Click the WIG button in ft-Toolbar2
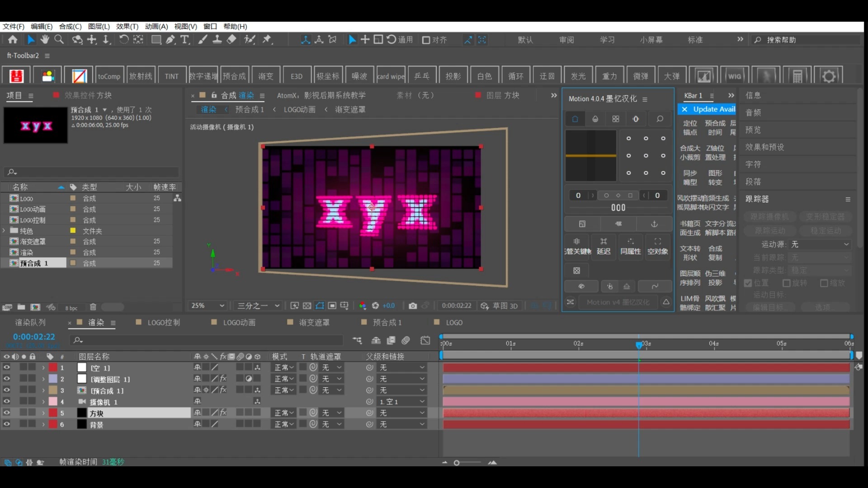This screenshot has height=488, width=868. [735, 76]
